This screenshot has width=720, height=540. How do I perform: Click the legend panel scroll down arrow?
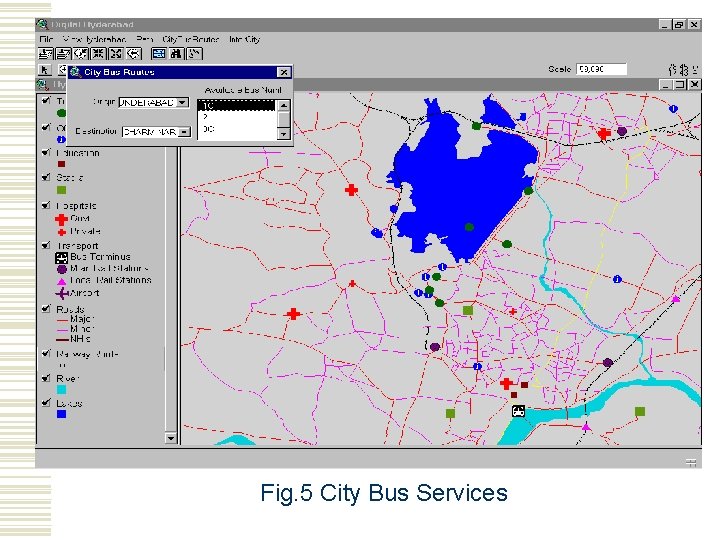pos(171,438)
